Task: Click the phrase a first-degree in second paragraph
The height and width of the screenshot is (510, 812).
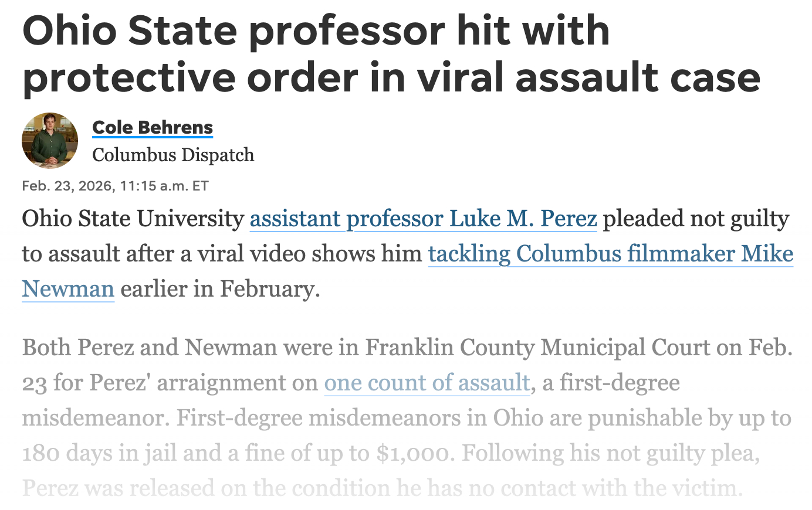Action: click(611, 383)
